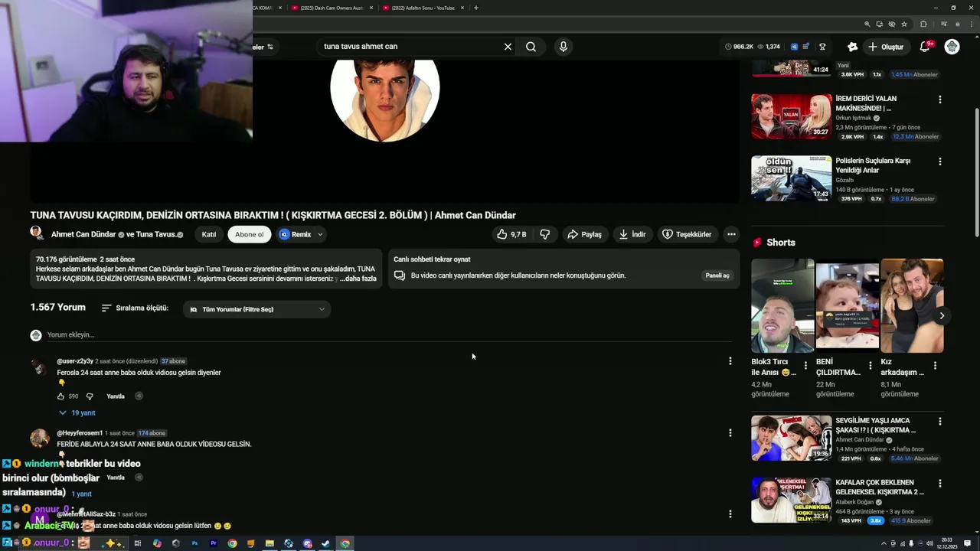
Task: Open more actions ellipsis under video
Action: pyautogui.click(x=731, y=234)
